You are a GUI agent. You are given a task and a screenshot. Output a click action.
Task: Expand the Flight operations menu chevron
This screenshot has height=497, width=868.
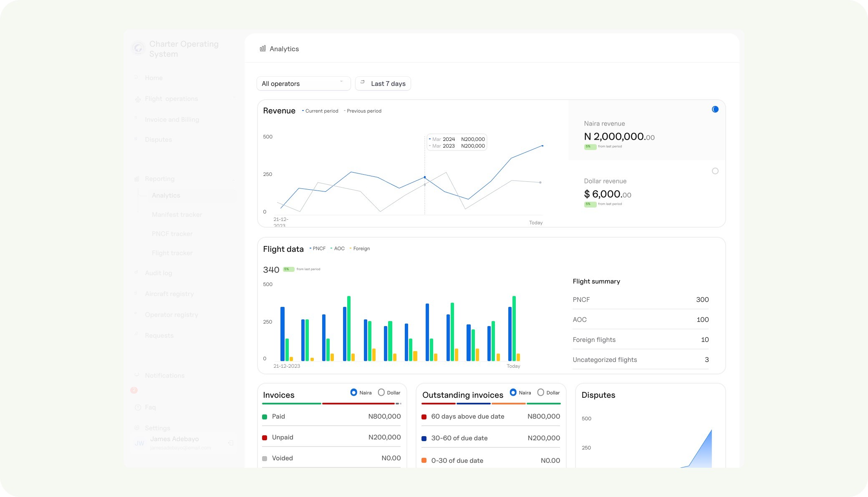pos(234,99)
